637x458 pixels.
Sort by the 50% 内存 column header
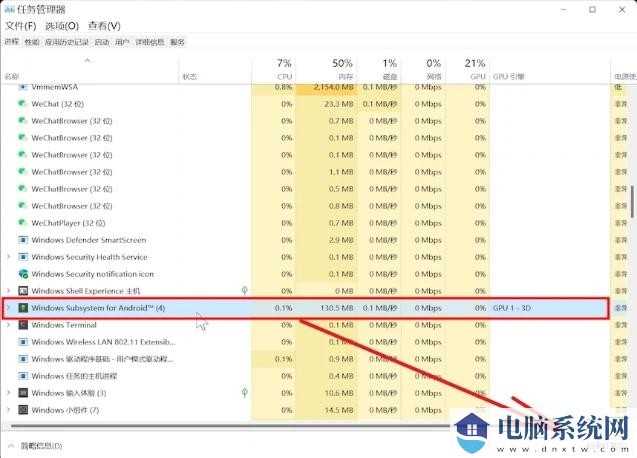click(x=326, y=69)
